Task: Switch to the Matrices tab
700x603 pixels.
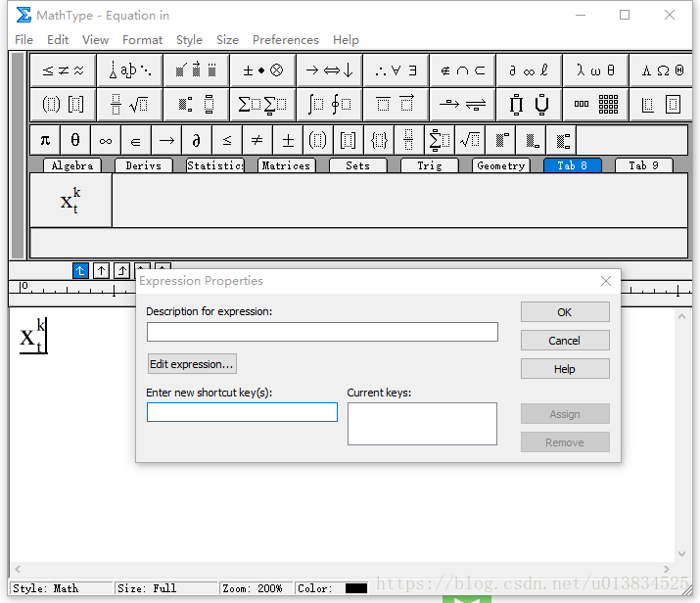Action: (x=286, y=165)
